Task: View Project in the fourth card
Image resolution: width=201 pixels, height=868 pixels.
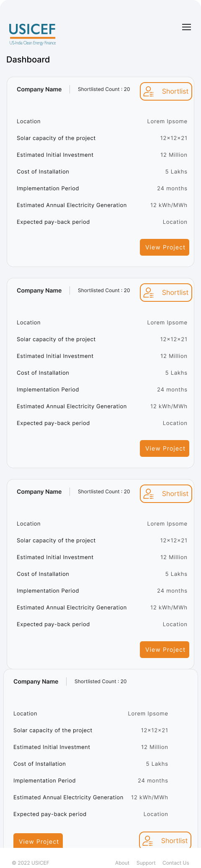Action: [38, 841]
